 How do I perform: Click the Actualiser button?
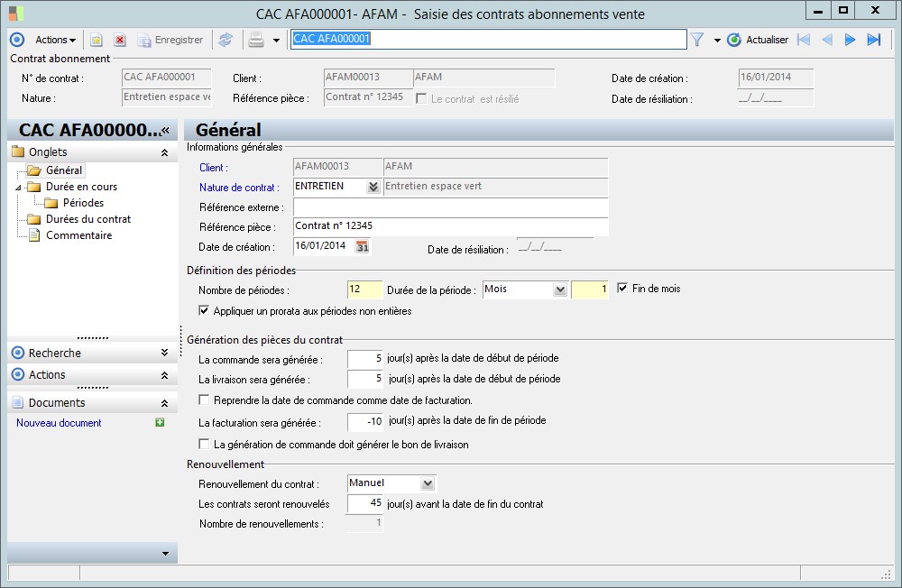(x=758, y=40)
